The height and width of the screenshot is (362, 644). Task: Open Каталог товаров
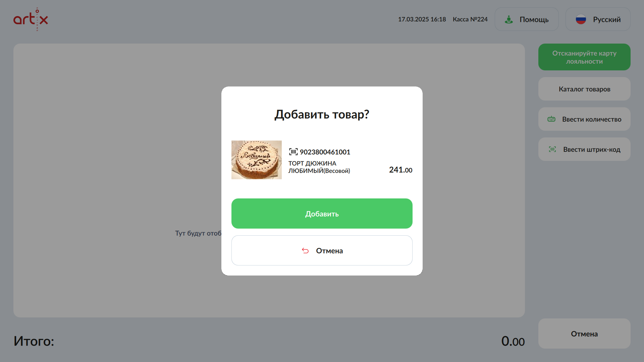click(x=584, y=89)
